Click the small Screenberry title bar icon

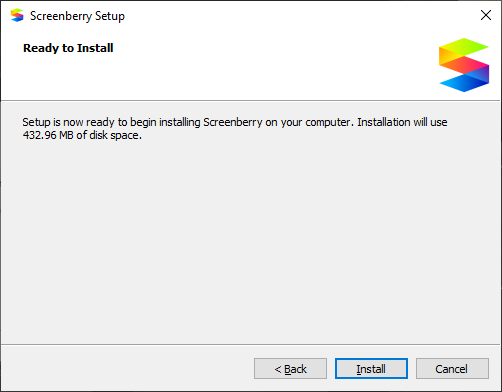17,15
